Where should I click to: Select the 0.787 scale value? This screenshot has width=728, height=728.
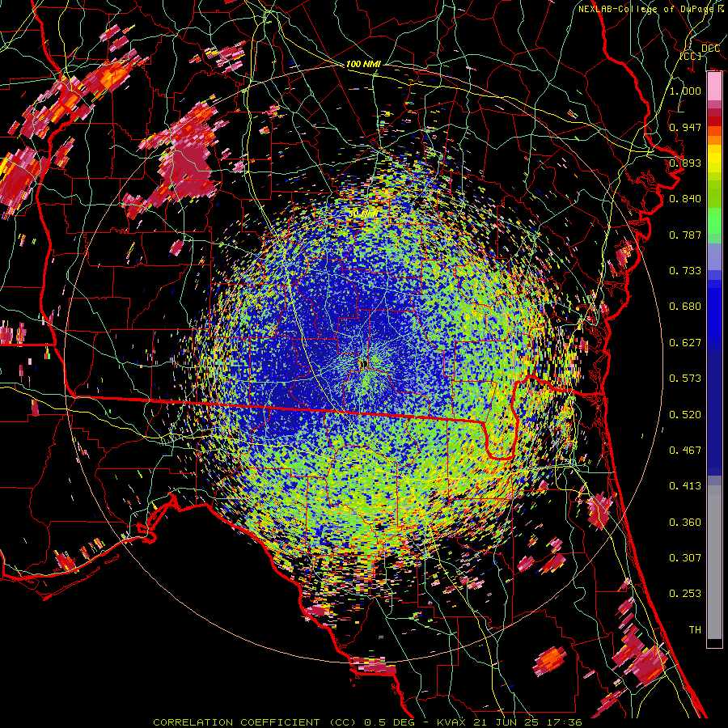click(685, 235)
